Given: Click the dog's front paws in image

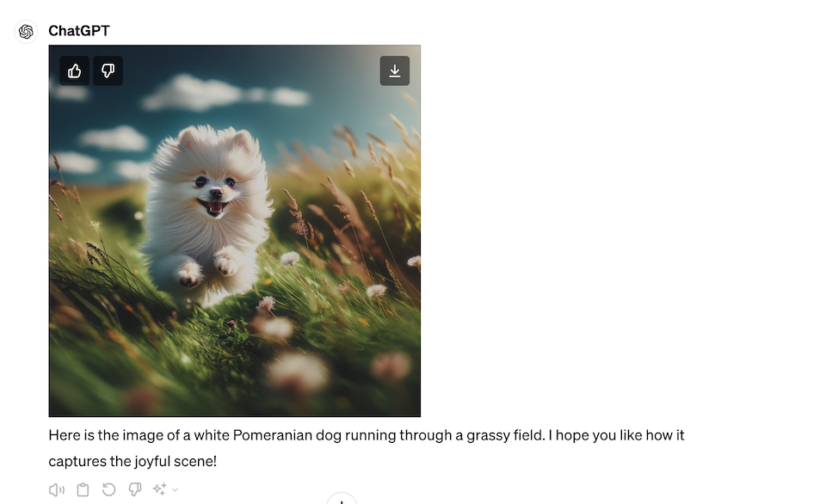Looking at the screenshot, I should tap(210, 267).
